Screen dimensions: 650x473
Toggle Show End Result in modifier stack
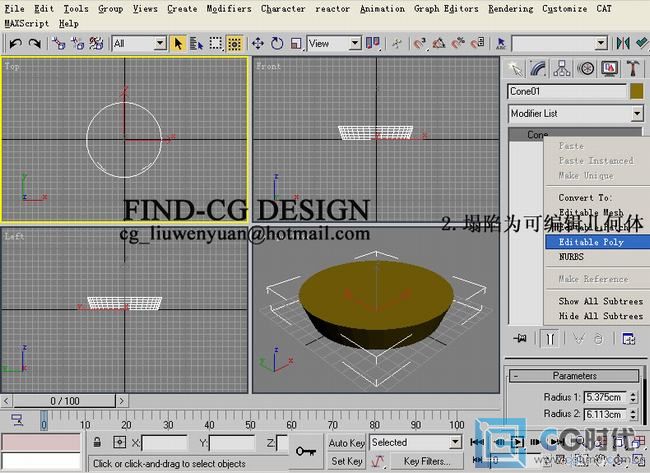click(x=550, y=339)
